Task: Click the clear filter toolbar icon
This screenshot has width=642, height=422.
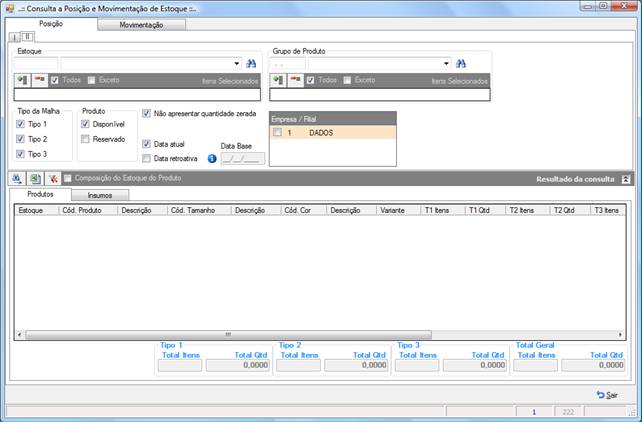Action: pos(53,178)
